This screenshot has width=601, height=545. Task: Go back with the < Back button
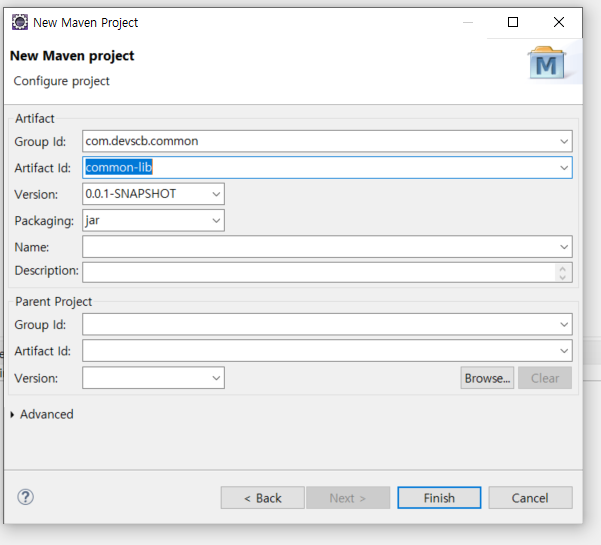click(x=263, y=498)
